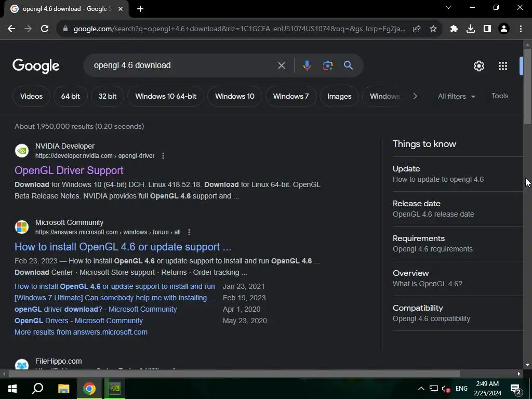
Task: Expand All filters dropdown
Action: [456, 96]
